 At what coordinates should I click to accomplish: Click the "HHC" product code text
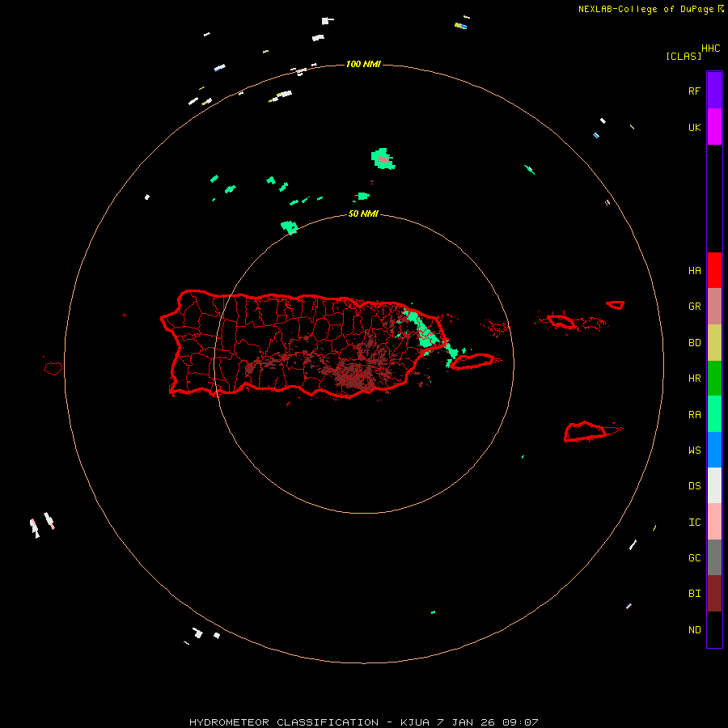coord(710,49)
